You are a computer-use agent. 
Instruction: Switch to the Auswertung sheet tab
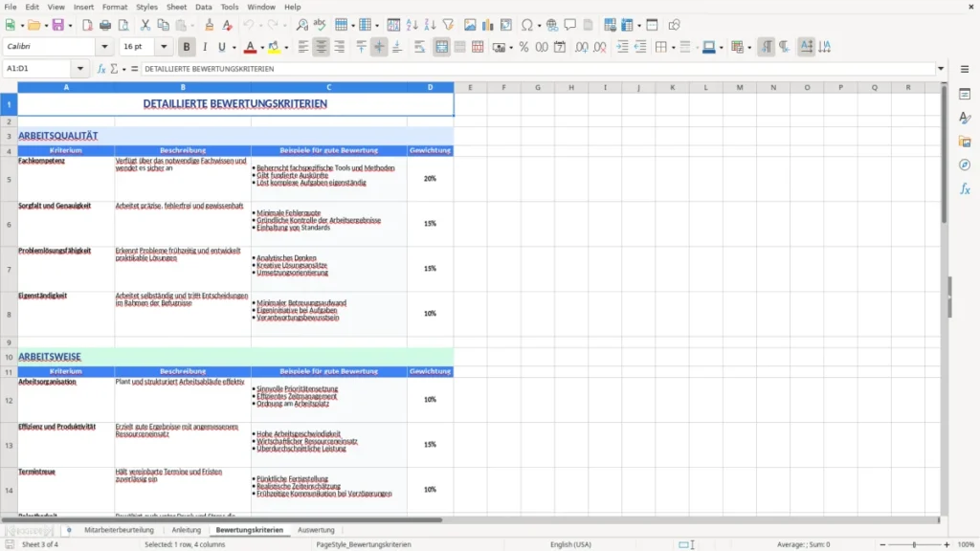pos(316,530)
